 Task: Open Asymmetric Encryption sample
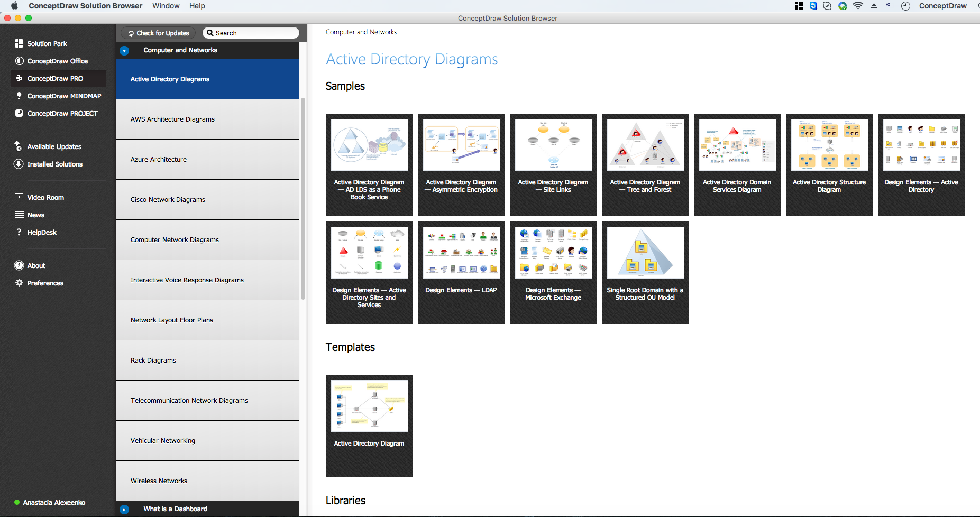[461, 164]
